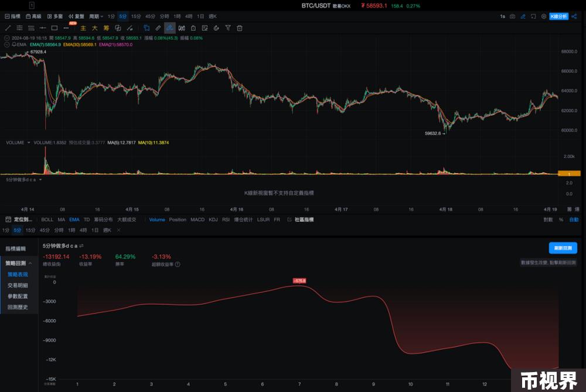Click the link-chain style icon
This screenshot has width=586, height=392.
216,28
